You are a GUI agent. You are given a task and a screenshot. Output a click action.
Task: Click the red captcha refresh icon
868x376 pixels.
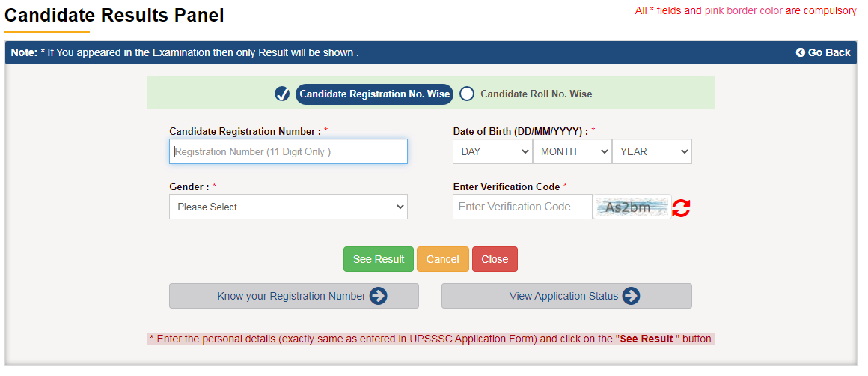[x=681, y=207]
